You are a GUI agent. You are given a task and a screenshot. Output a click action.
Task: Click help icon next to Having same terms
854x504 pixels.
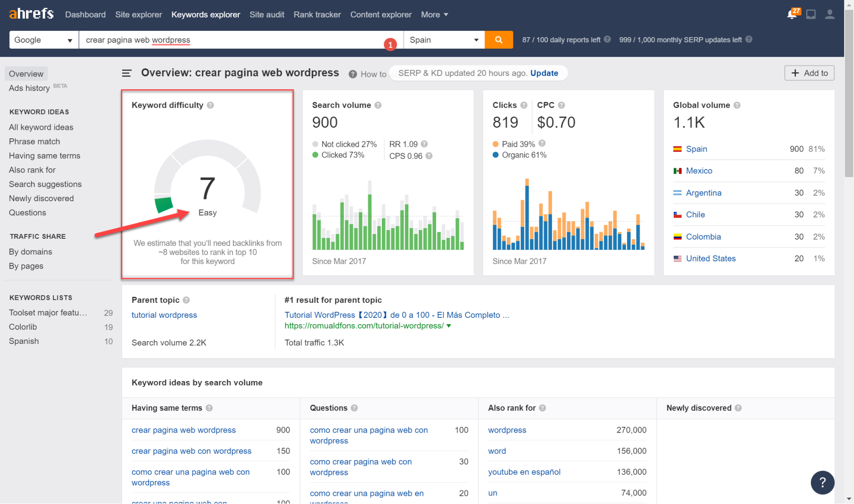point(209,408)
